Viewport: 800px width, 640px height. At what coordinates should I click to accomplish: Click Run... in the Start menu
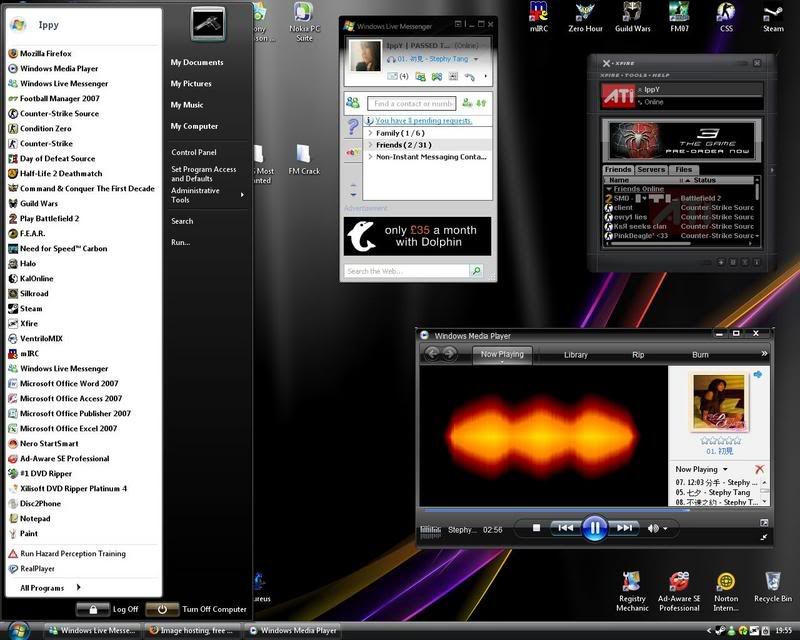pos(181,242)
